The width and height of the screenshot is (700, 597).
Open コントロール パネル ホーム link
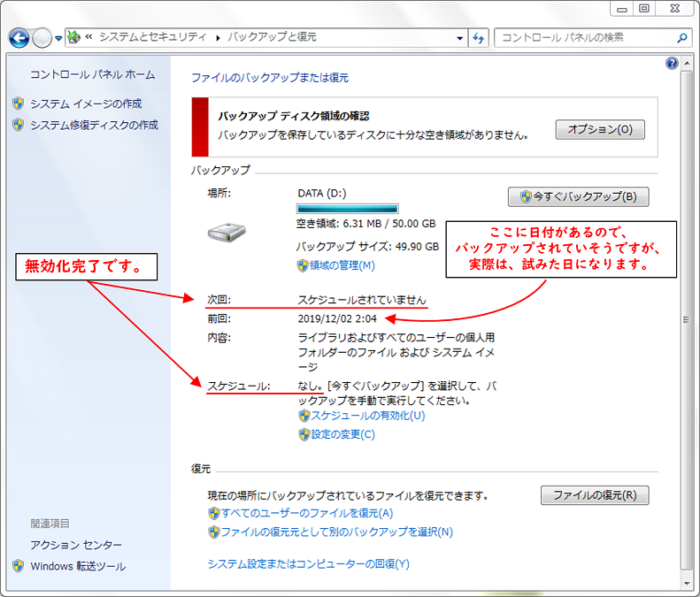point(92,74)
